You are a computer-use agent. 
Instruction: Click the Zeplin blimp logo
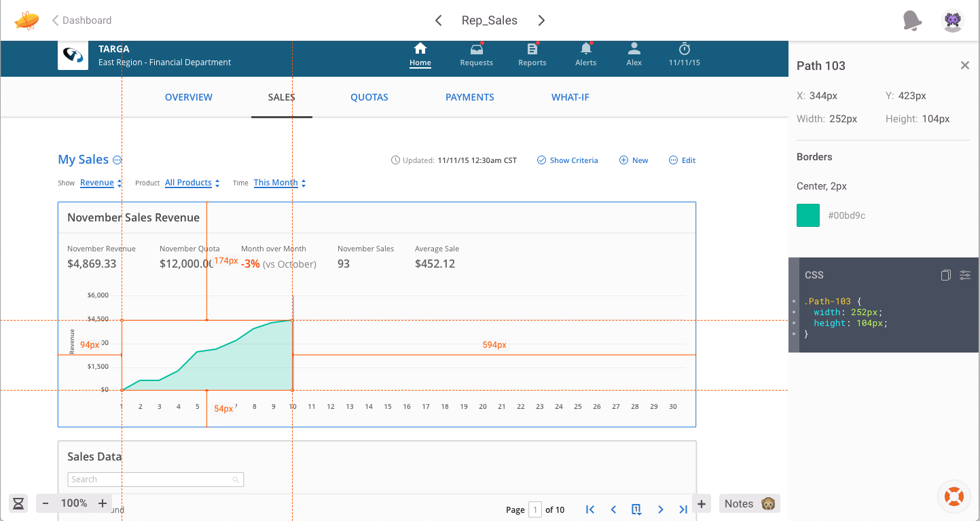[27, 20]
